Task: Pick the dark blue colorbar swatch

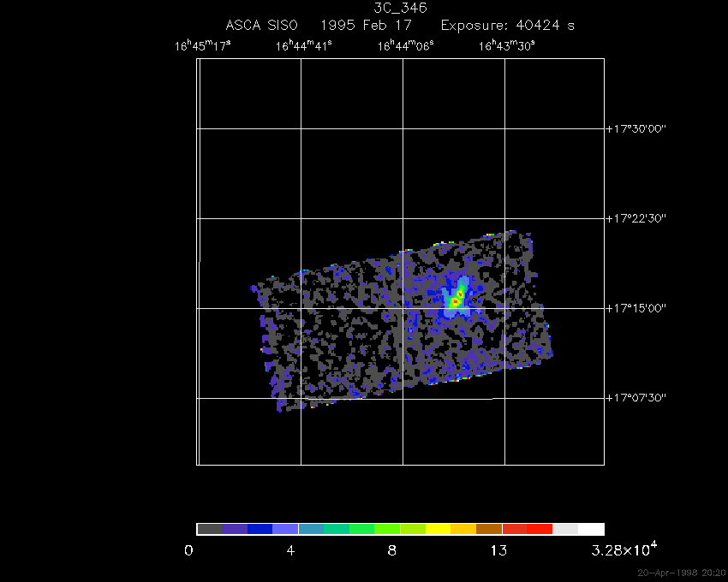Action: [x=260, y=529]
